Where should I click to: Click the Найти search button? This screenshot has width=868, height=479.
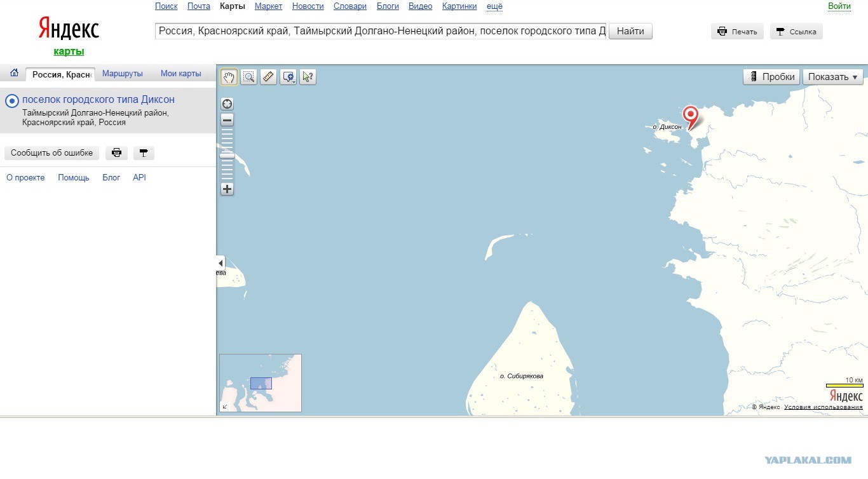tap(630, 31)
